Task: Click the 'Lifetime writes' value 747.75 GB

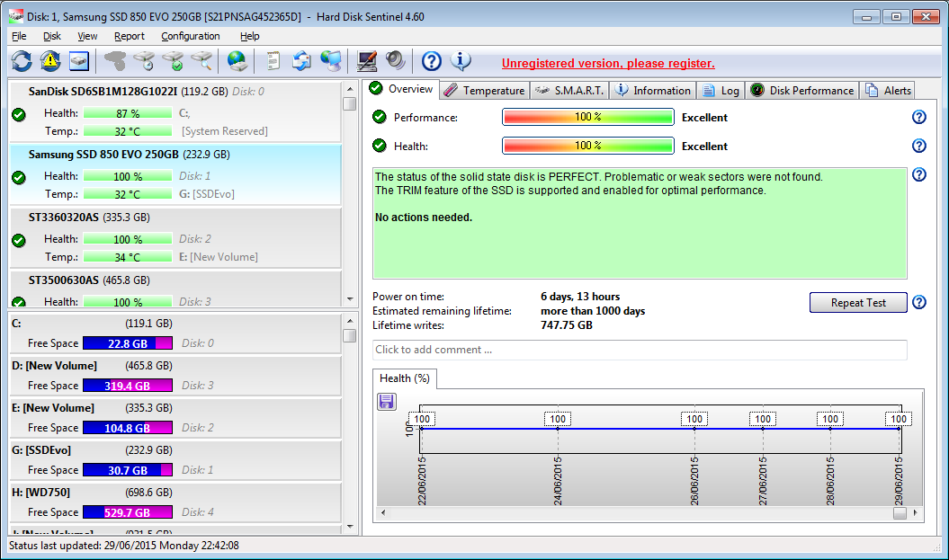Action: [567, 325]
